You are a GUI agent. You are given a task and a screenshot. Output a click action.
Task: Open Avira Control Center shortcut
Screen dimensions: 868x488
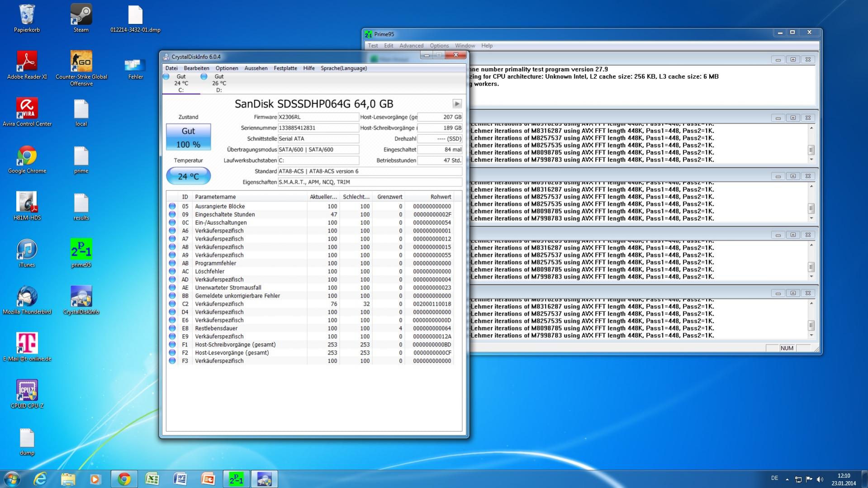coord(27,112)
